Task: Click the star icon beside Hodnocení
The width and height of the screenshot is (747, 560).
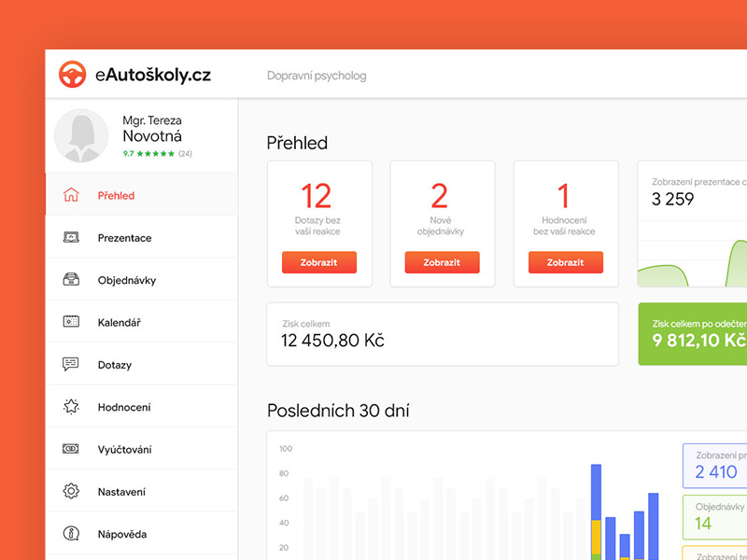Action: click(71, 407)
